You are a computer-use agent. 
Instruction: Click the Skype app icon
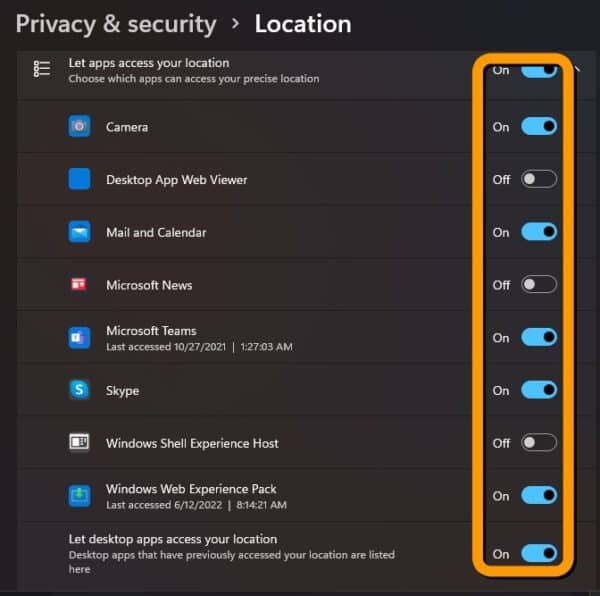coord(79,390)
